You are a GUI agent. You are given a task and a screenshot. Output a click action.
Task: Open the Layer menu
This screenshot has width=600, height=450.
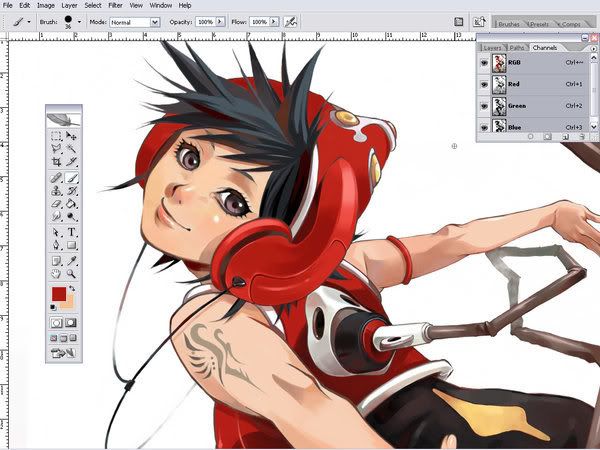69,5
